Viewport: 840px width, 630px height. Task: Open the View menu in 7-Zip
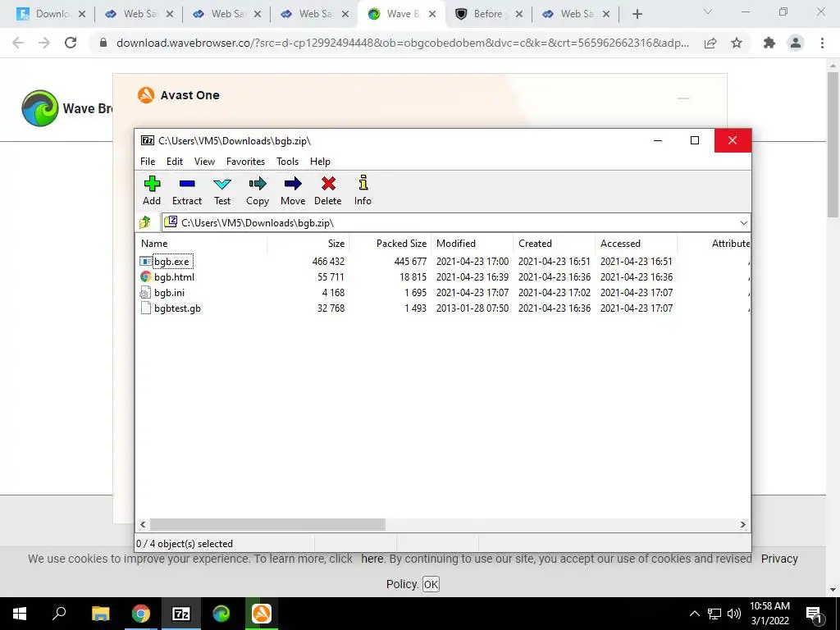click(x=204, y=162)
